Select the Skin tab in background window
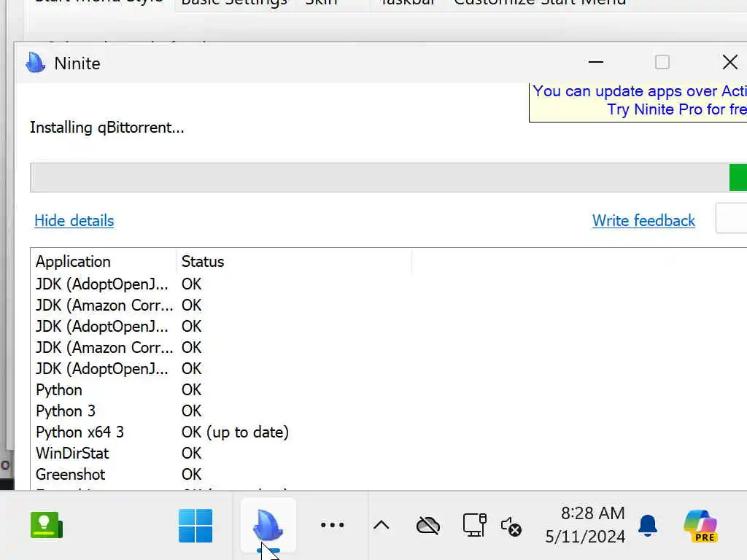The width and height of the screenshot is (747, 560). 321,4
